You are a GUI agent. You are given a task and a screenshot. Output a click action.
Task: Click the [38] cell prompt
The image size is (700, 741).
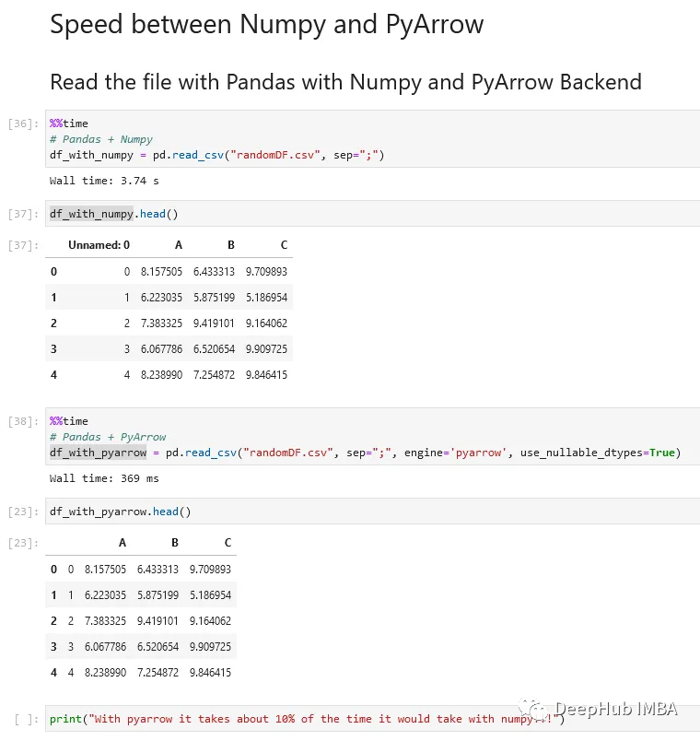23,421
